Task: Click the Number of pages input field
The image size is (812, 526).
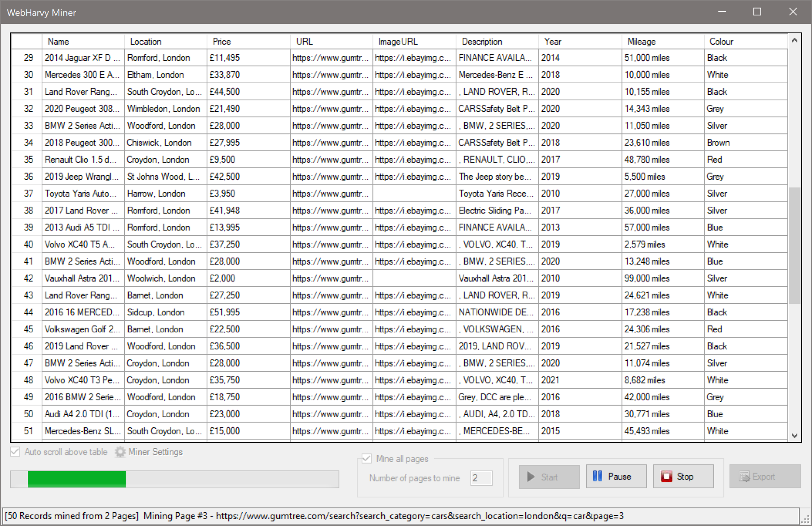Action: point(481,478)
